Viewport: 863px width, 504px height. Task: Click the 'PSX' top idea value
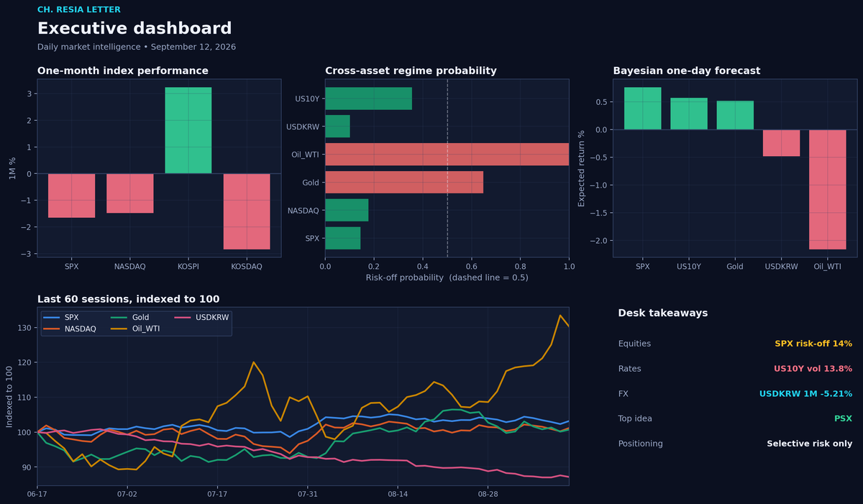click(844, 418)
